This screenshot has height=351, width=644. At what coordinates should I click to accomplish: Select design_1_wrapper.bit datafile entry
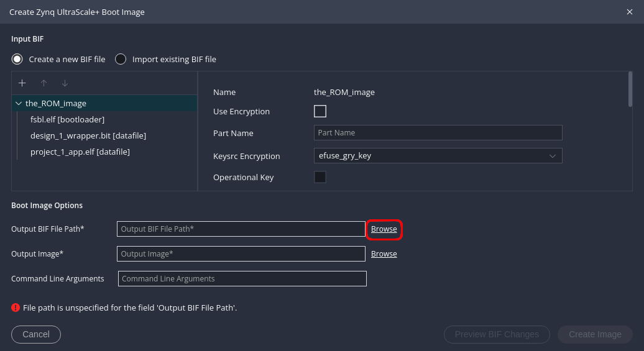[x=88, y=135]
